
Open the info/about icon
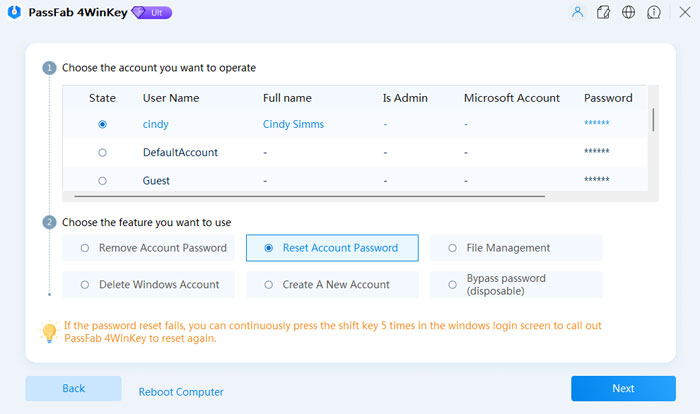[x=654, y=12]
